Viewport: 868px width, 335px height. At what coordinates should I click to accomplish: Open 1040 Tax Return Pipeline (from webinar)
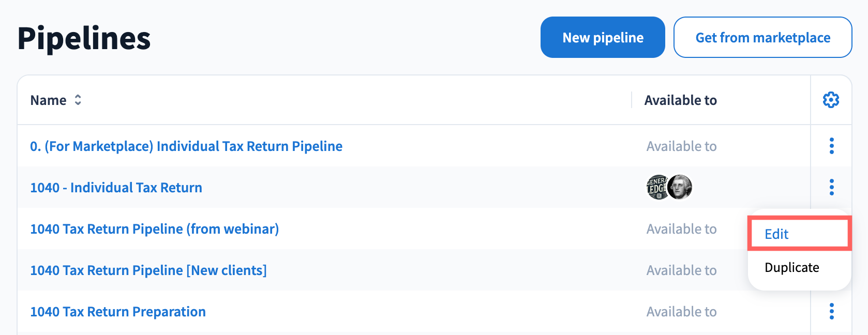pyautogui.click(x=154, y=229)
